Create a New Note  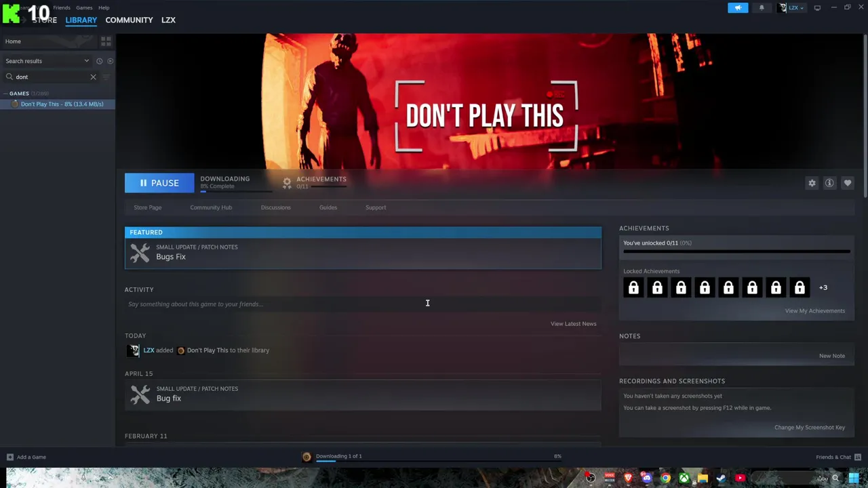pos(832,357)
